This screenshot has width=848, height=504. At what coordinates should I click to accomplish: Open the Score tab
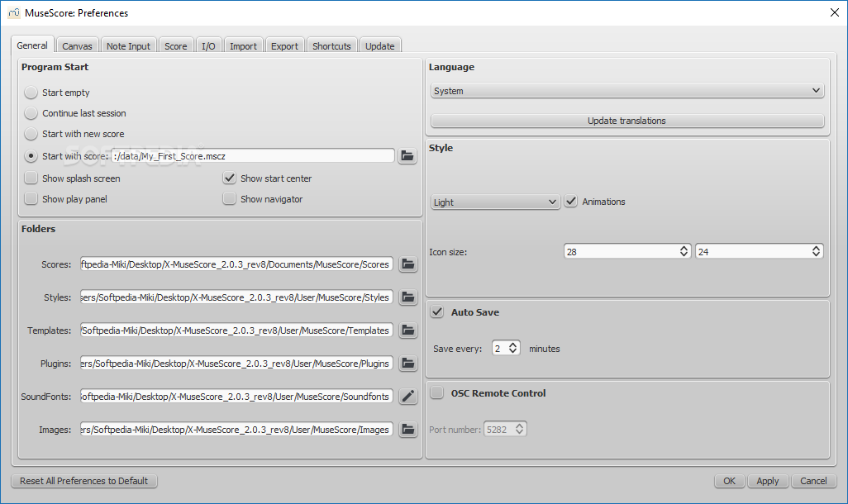tap(176, 46)
